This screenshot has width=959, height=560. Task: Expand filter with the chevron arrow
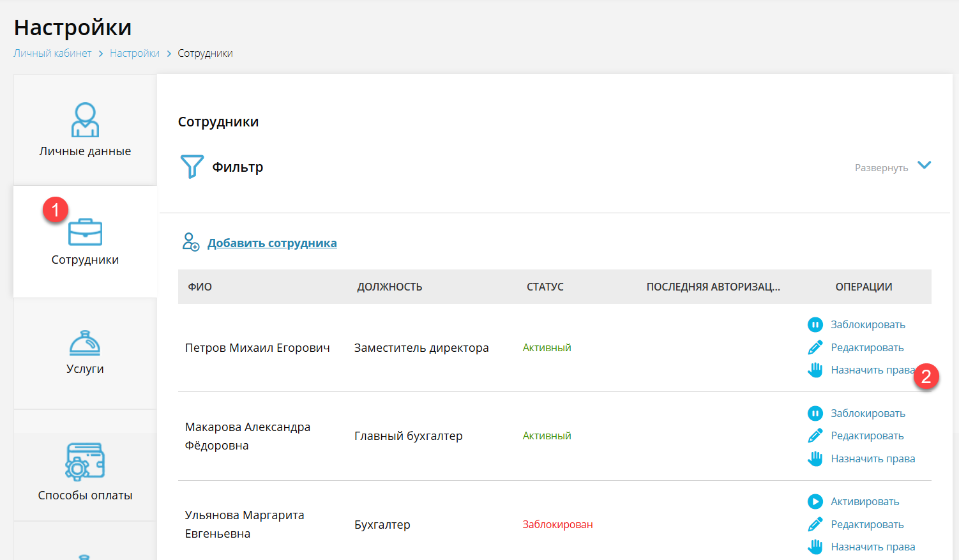click(x=924, y=165)
